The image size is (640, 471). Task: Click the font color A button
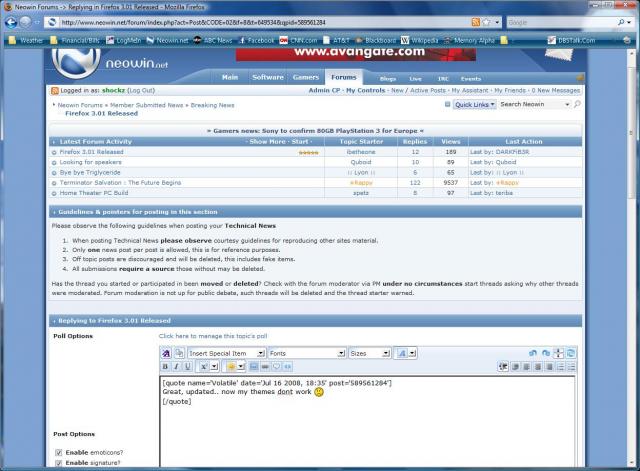[x=402, y=353]
